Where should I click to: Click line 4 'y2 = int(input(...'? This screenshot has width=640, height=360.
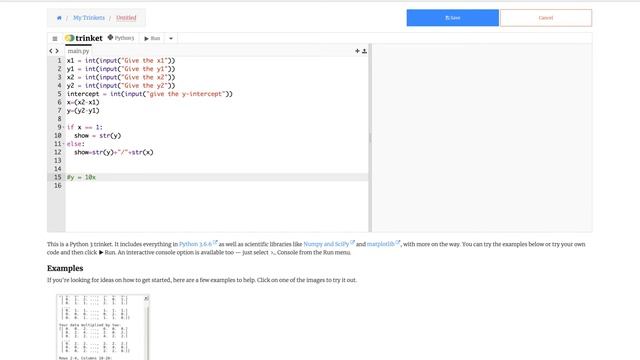(121, 86)
